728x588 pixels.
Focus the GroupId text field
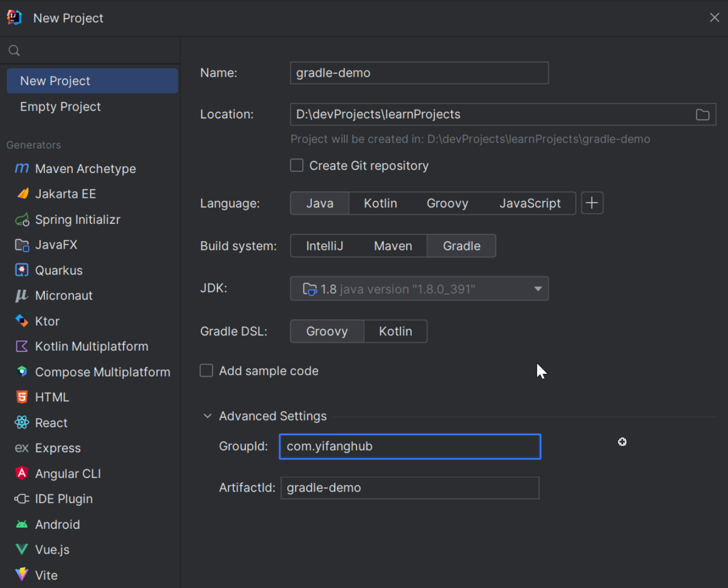click(x=410, y=446)
